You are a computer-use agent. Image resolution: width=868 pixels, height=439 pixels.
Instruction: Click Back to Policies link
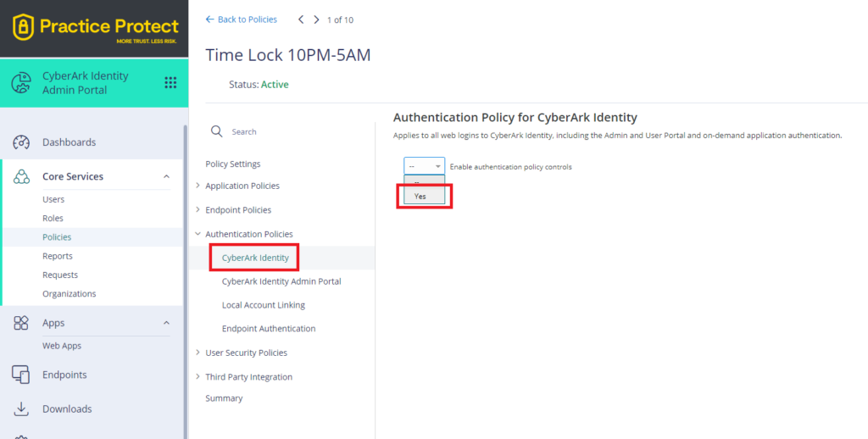tap(242, 19)
